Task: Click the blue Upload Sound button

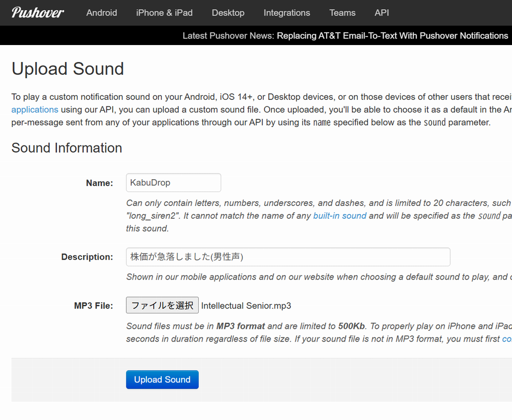Action: coord(162,380)
